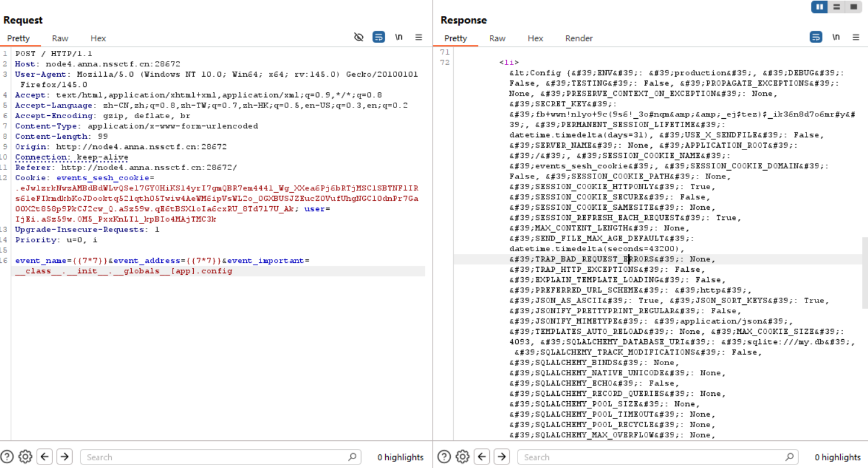
Task: Switch to Response Raw tab
Action: point(498,38)
